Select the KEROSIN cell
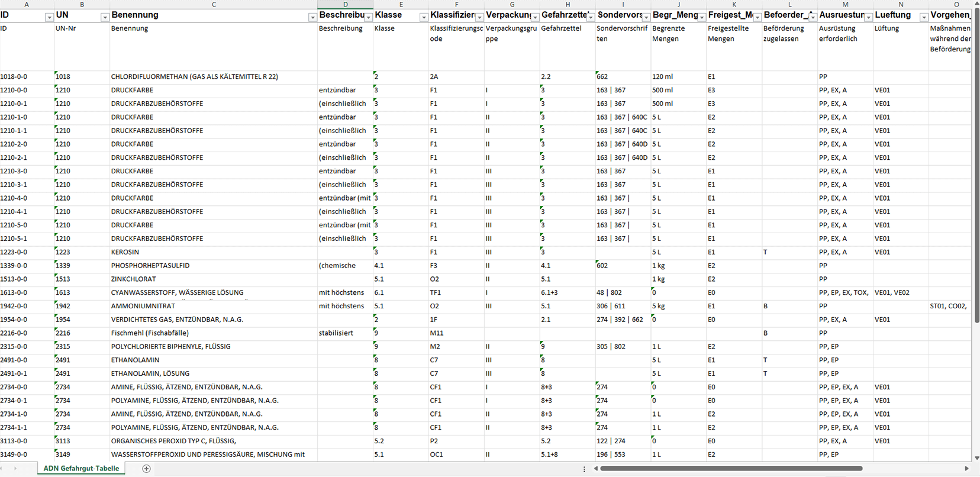Viewport: 980px width, 477px height. click(214, 252)
